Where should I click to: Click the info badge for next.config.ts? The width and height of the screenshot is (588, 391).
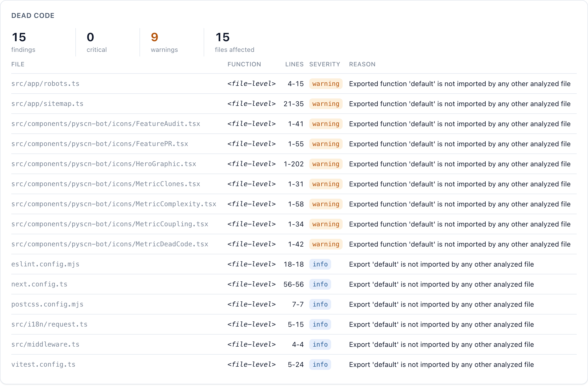point(320,284)
